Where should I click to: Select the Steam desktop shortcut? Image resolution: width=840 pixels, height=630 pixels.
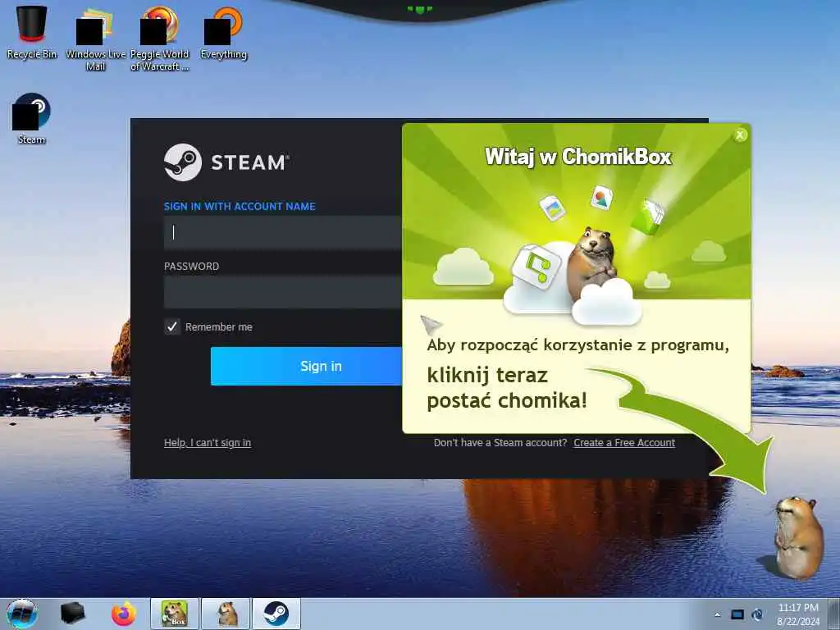pos(32,118)
